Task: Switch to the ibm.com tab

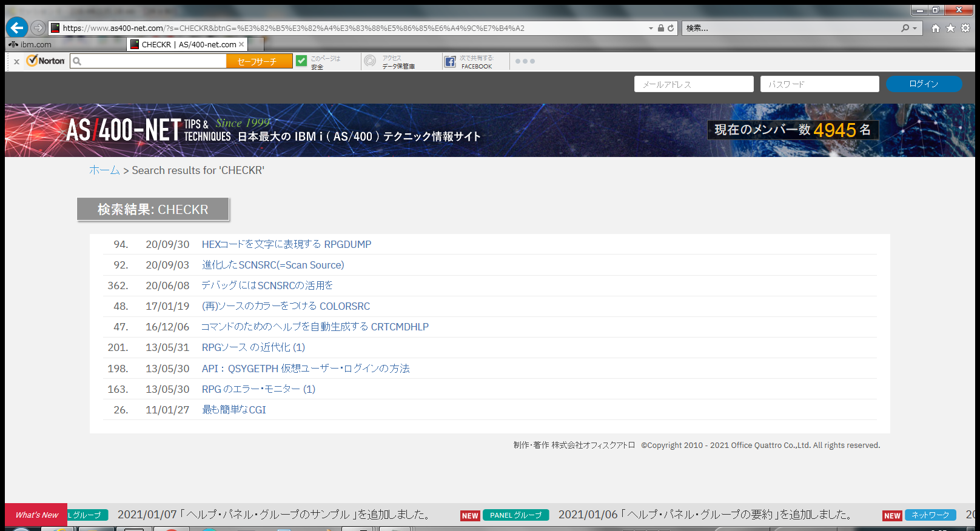Action: click(x=30, y=44)
